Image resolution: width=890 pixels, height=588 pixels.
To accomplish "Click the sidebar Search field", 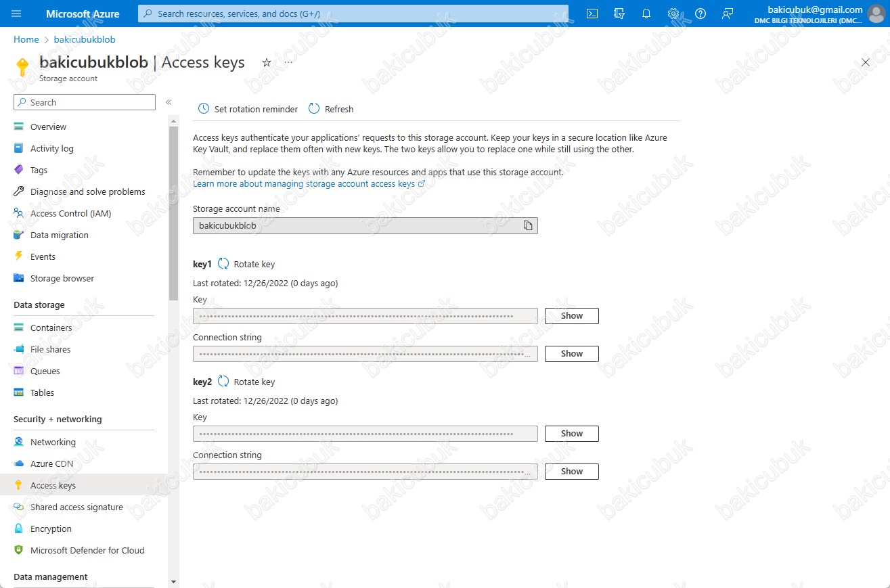I will [x=85, y=102].
